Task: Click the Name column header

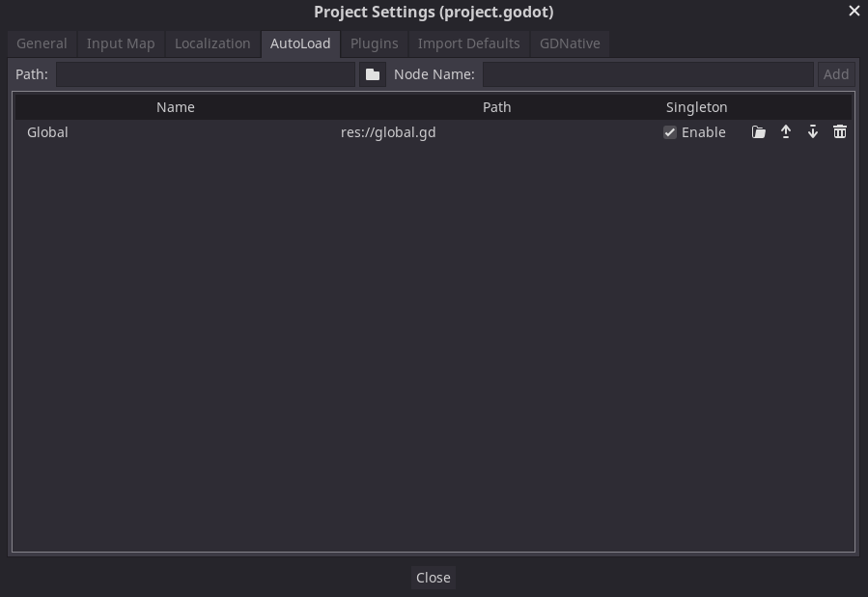Action: coord(175,107)
